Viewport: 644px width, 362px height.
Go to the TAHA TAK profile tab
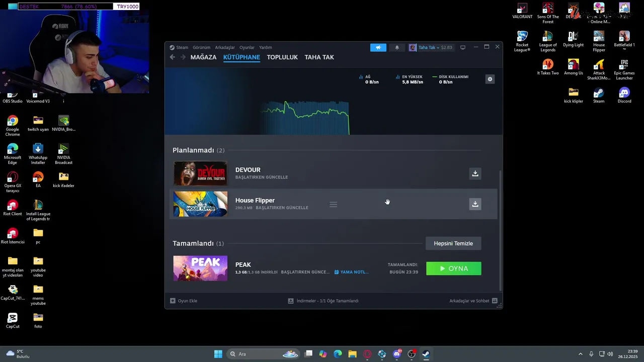click(319, 57)
